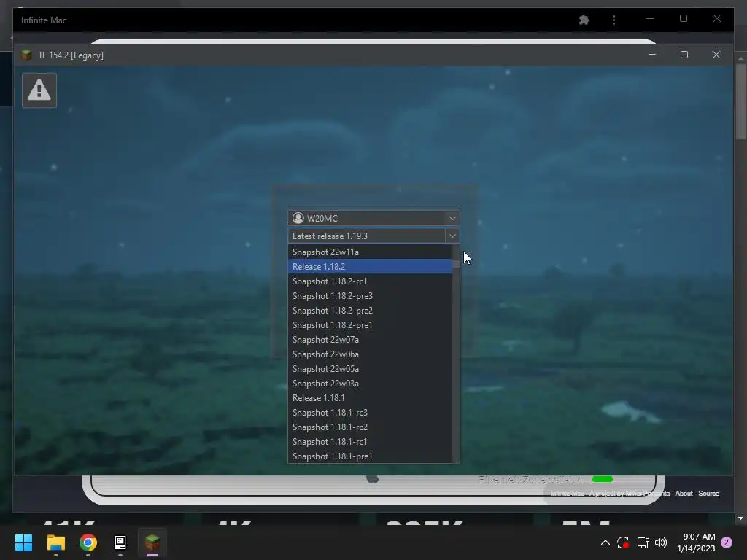The width and height of the screenshot is (747, 560).
Task: Open Google Chrome from the taskbar
Action: [x=88, y=542]
